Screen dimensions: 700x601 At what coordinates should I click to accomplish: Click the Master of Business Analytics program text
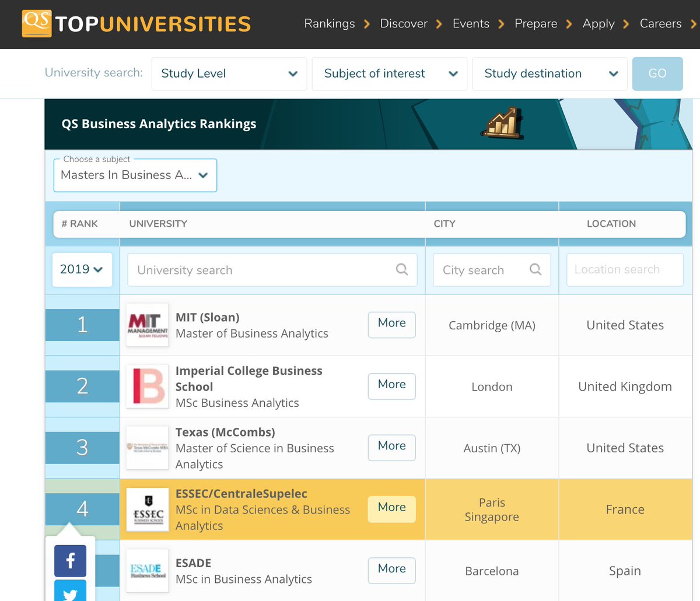coord(252,333)
